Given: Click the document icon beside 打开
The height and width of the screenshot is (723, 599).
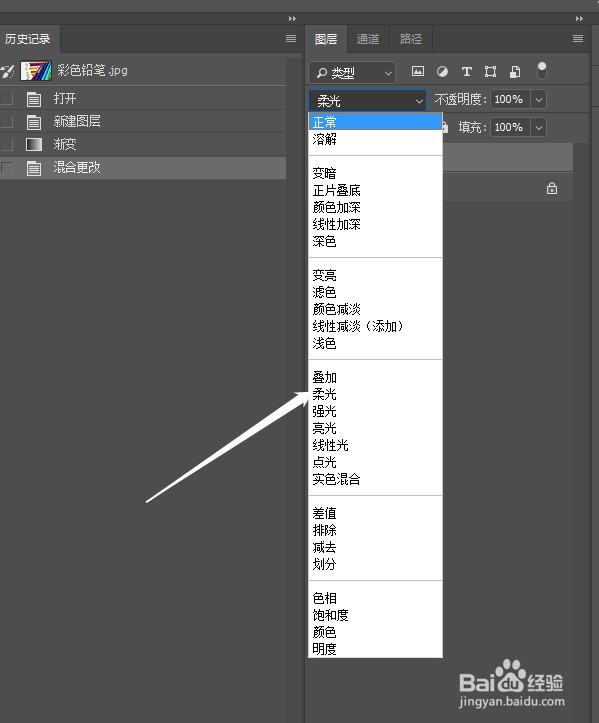Looking at the screenshot, I should click(x=34, y=99).
